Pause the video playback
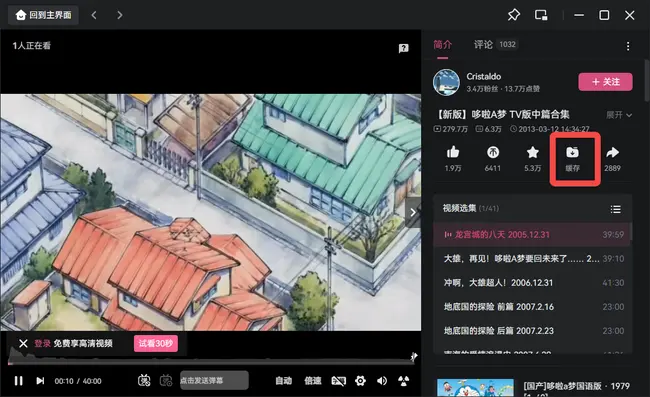 coord(19,380)
